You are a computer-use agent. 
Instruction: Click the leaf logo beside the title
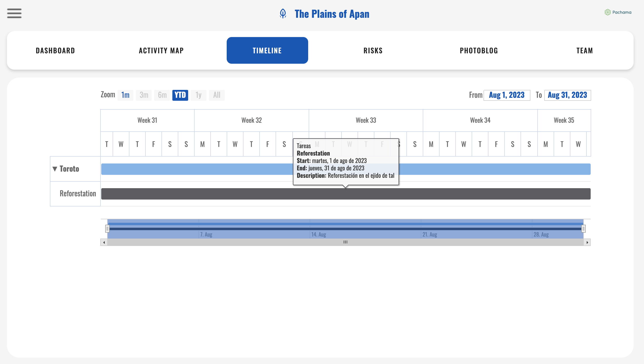pyautogui.click(x=283, y=14)
